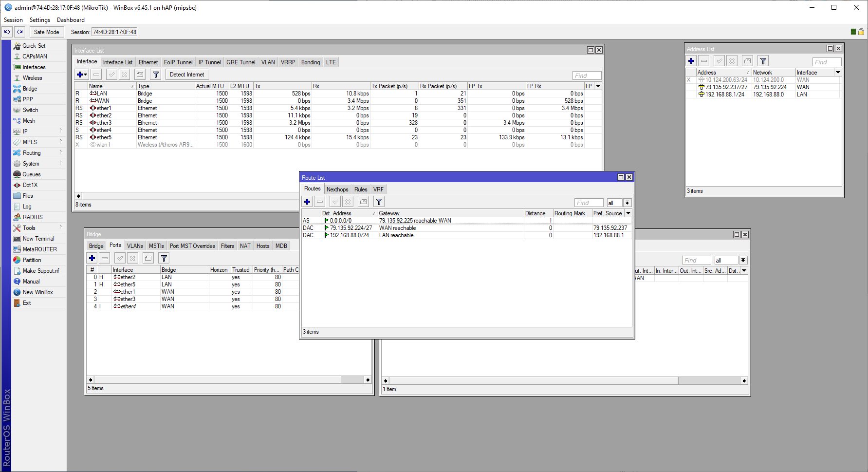Viewport: 868px width, 472px height.
Task: Expand the Tools submenu
Action: coord(38,228)
